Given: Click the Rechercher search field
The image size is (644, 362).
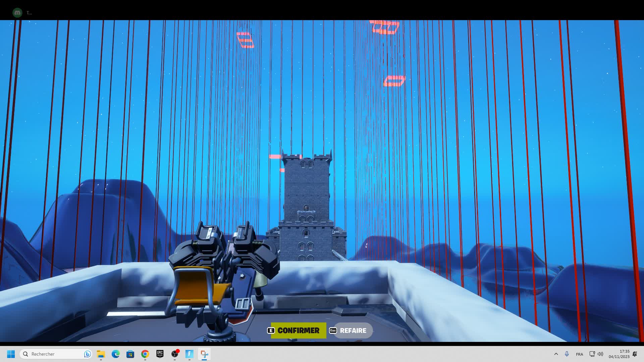Looking at the screenshot, I should pos(54,354).
